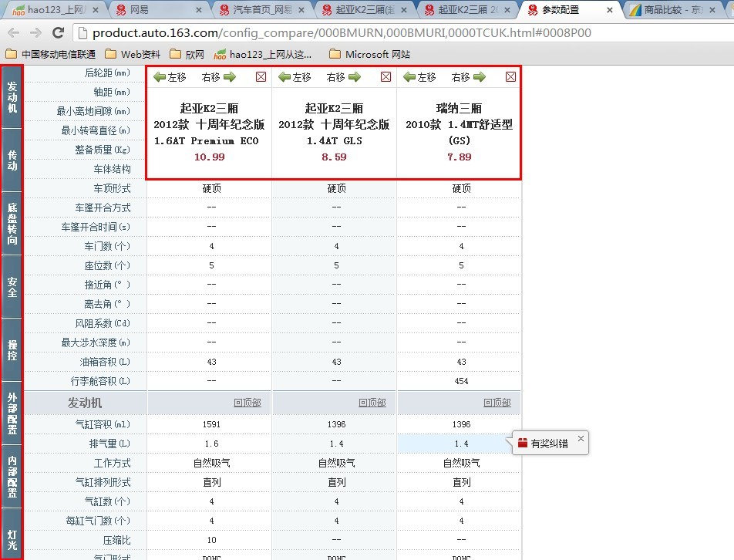Jump to 安全 section in sidebar

[12, 286]
